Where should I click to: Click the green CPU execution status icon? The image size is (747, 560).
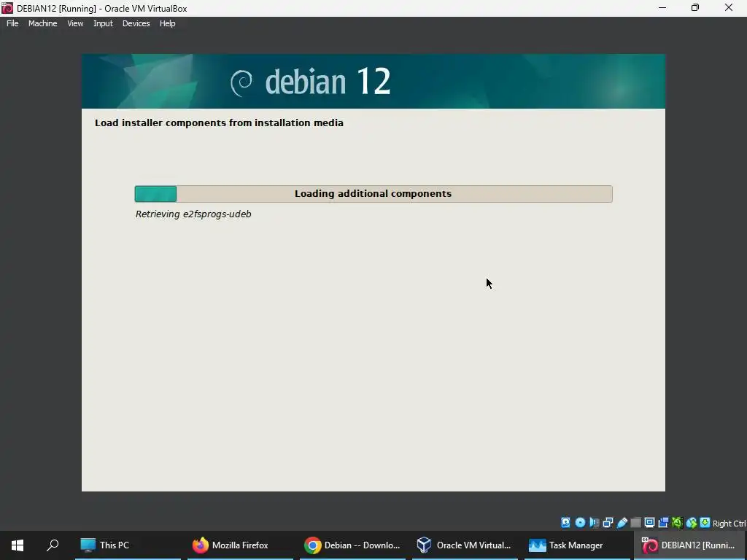pyautogui.click(x=677, y=522)
